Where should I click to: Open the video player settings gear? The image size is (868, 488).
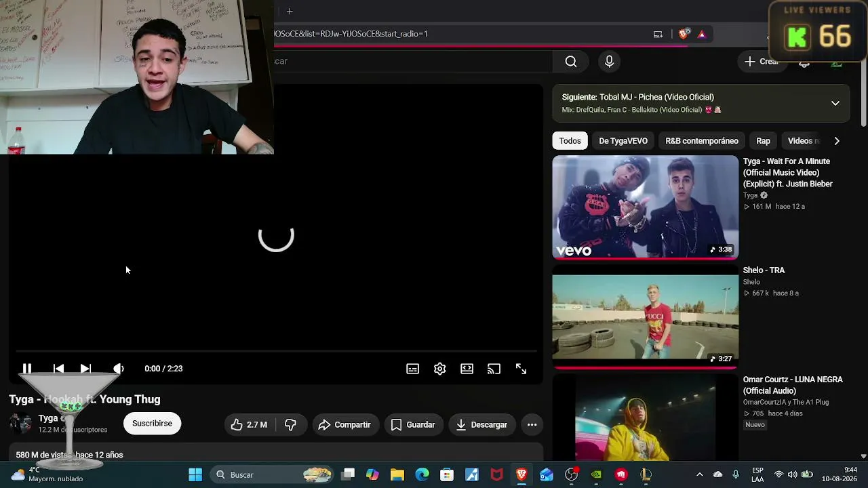click(439, 369)
